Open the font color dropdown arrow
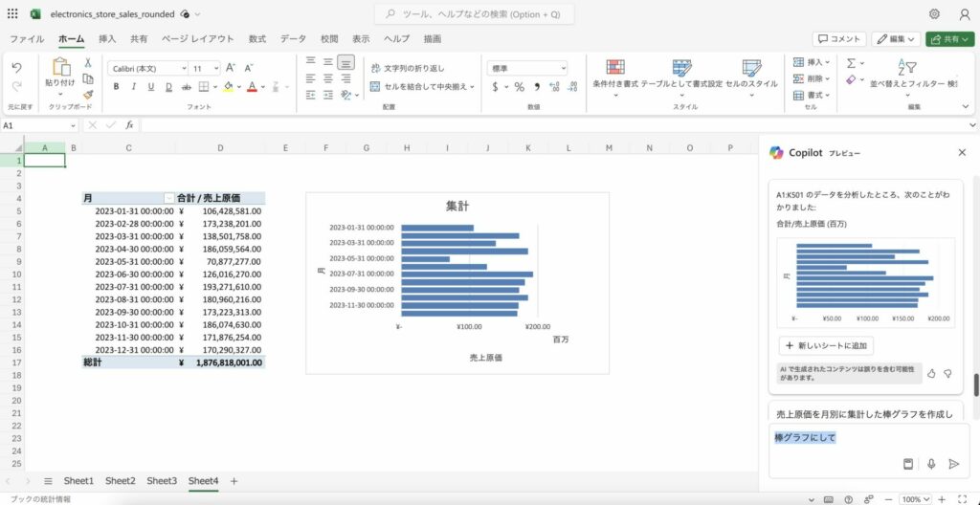This screenshot has height=505, width=980. coord(262,87)
